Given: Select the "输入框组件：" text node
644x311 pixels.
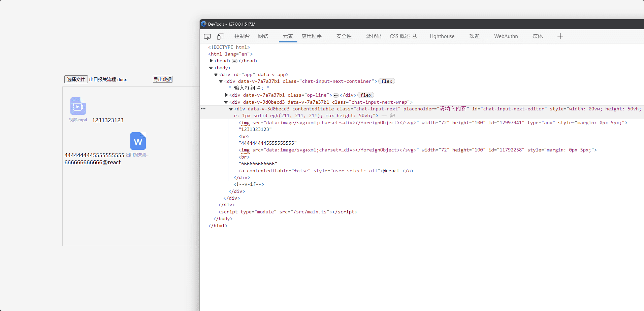Looking at the screenshot, I should (249, 88).
